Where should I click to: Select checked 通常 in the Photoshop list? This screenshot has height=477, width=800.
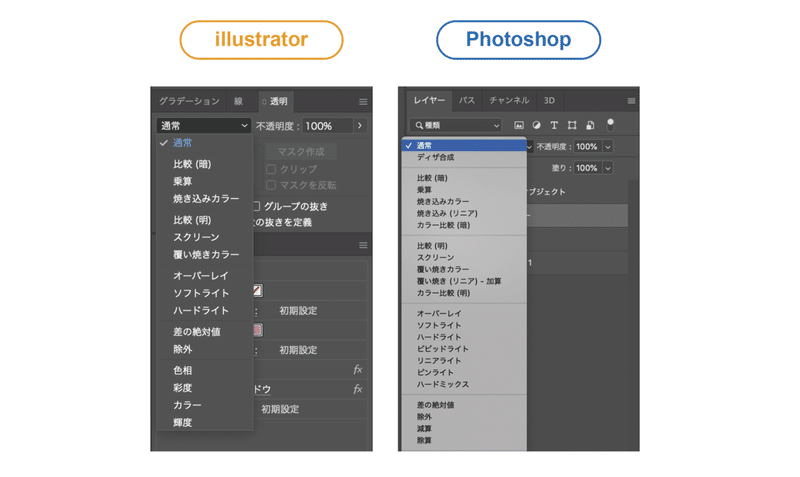[464, 145]
